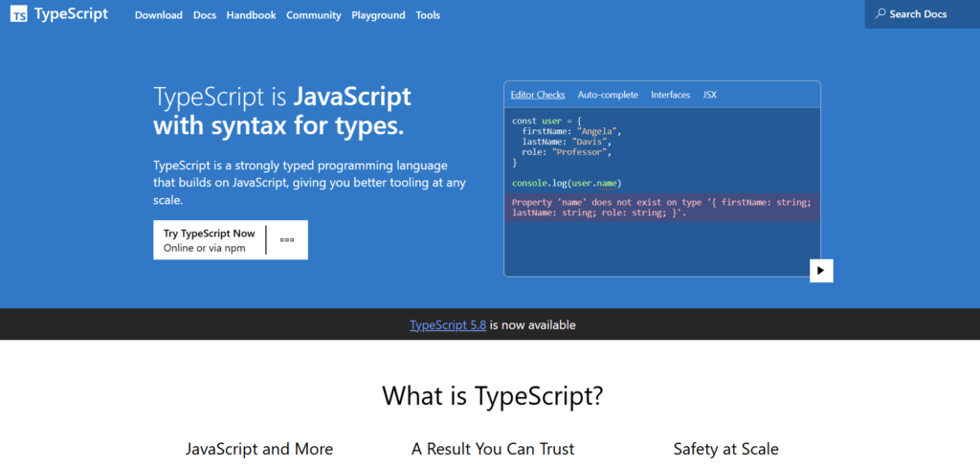This screenshot has width=980, height=467.
Task: Go to the Handbook
Action: (x=252, y=15)
